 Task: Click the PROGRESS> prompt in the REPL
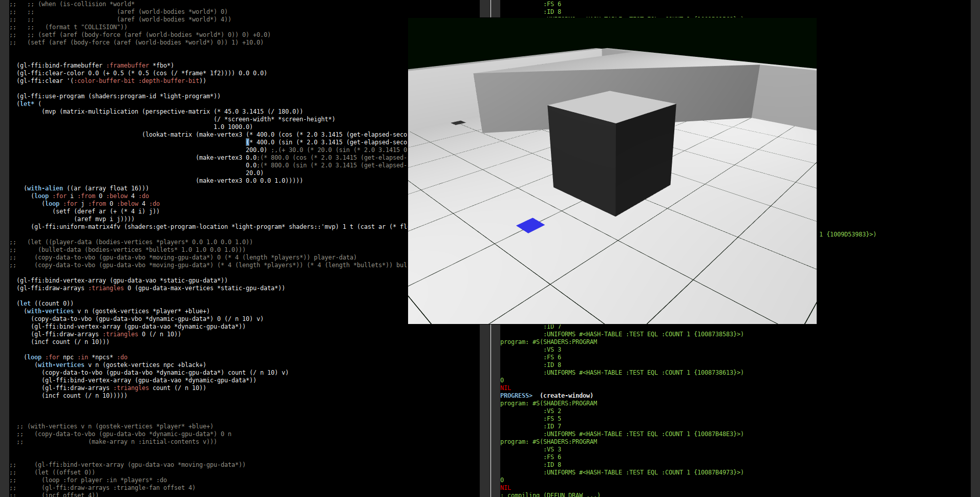pos(516,396)
